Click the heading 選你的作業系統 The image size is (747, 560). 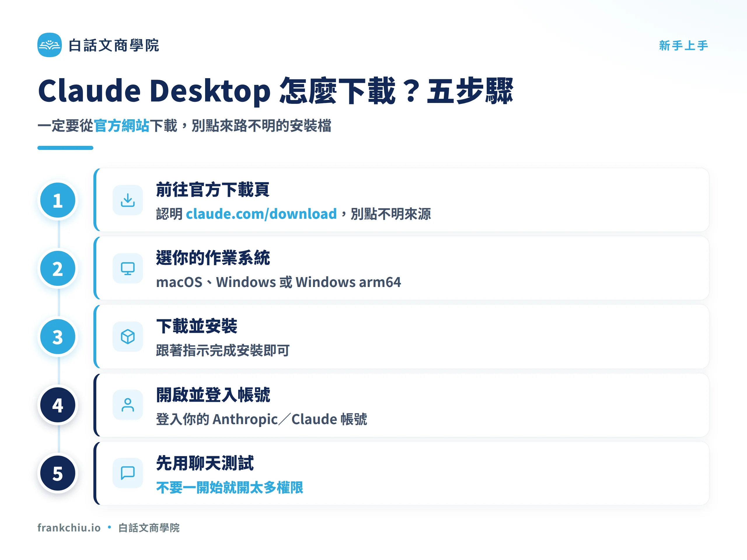pyautogui.click(x=213, y=258)
